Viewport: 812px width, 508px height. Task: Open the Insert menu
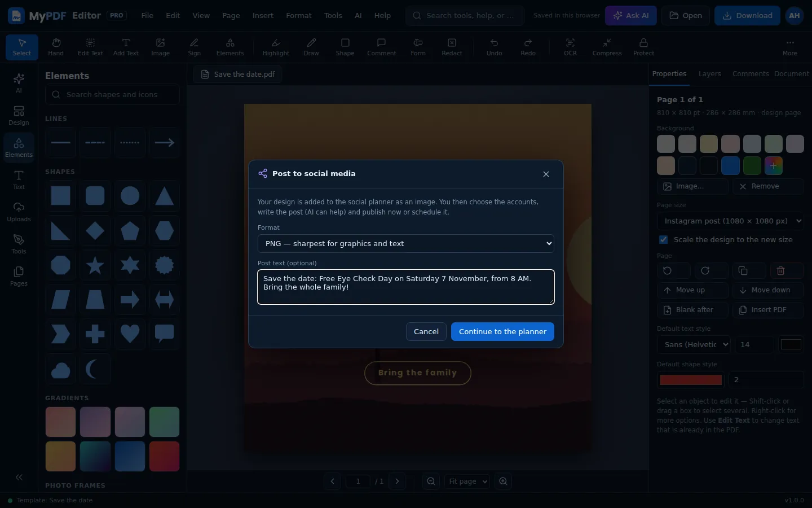263,16
